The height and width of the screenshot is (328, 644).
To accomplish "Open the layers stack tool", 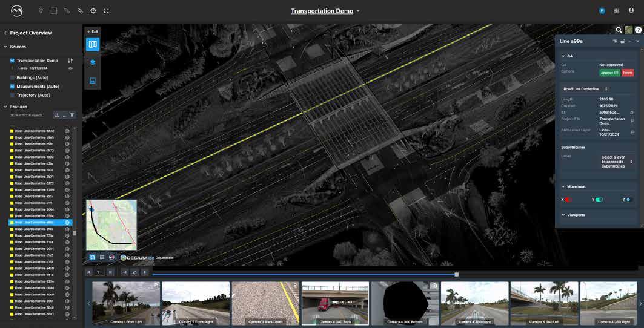I will click(x=93, y=62).
